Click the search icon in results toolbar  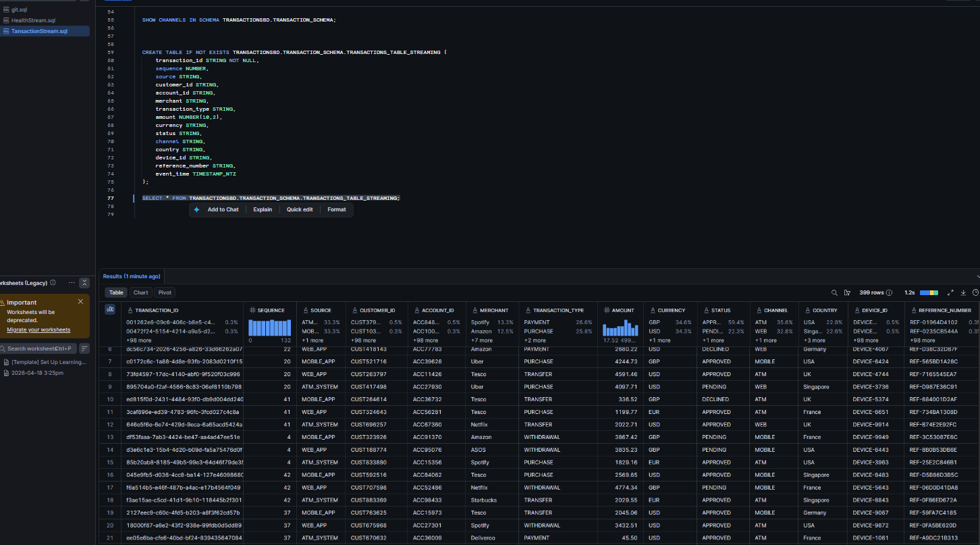834,292
